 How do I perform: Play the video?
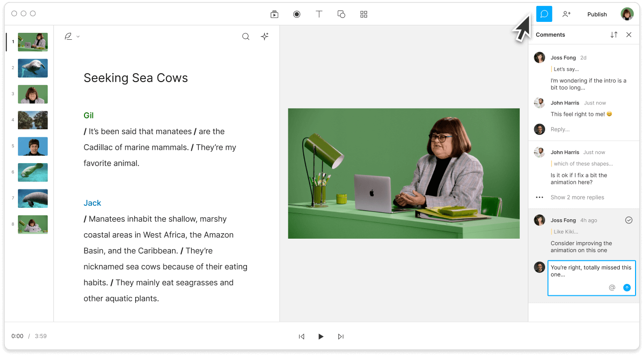point(321,337)
